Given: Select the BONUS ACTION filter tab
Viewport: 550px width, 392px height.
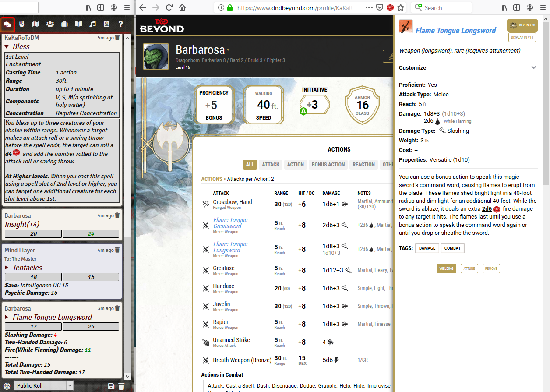Looking at the screenshot, I should coord(328,165).
